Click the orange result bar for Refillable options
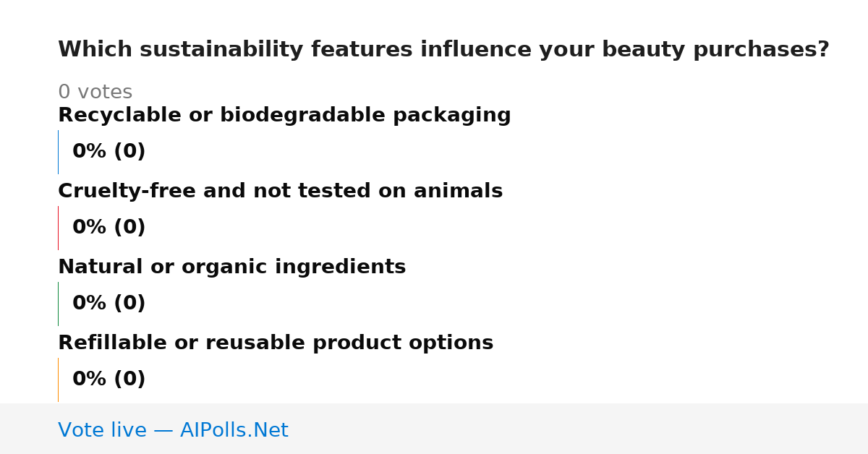 click(x=58, y=380)
